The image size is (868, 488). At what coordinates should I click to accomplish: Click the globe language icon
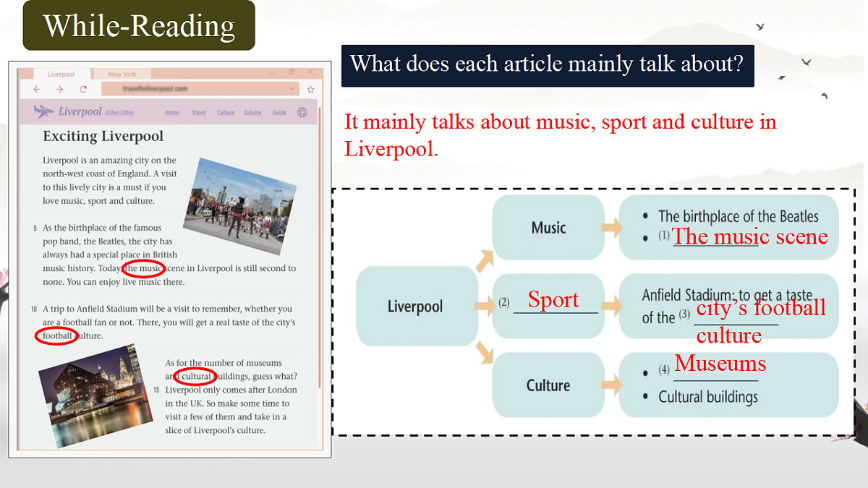(302, 112)
